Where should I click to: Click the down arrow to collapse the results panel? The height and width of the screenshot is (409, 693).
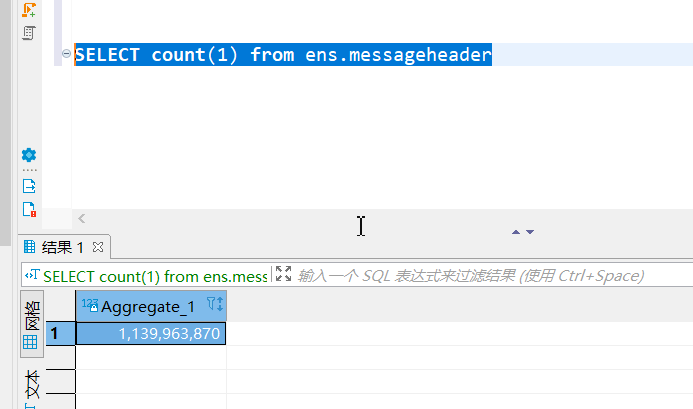(530, 231)
